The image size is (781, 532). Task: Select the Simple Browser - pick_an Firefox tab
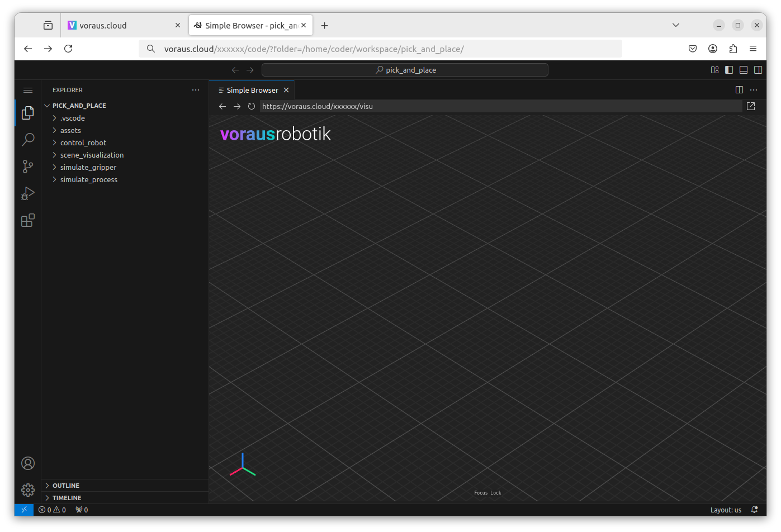click(x=250, y=25)
